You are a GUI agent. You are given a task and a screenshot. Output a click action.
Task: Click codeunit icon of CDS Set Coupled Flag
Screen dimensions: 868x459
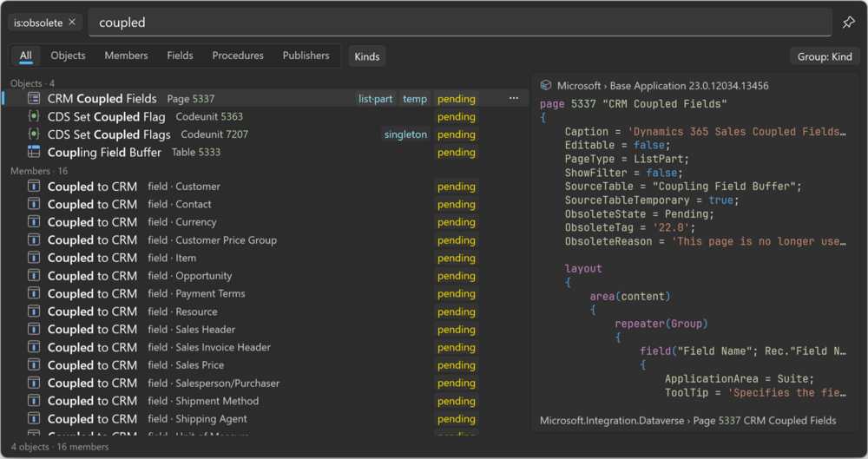(x=34, y=116)
